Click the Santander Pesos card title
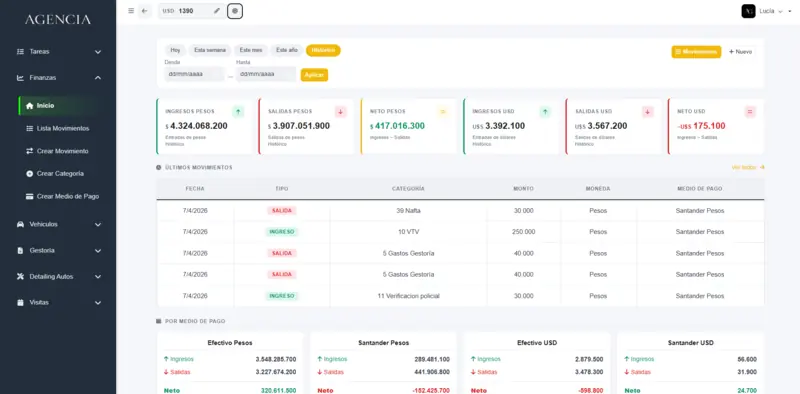The width and height of the screenshot is (800, 394). pos(384,343)
